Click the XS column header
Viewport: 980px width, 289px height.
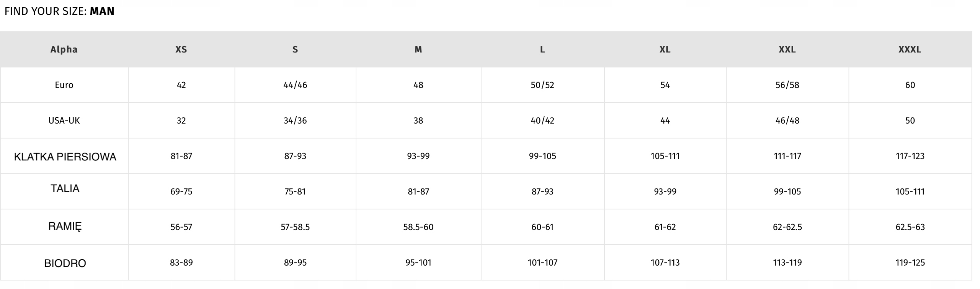pyautogui.click(x=181, y=49)
